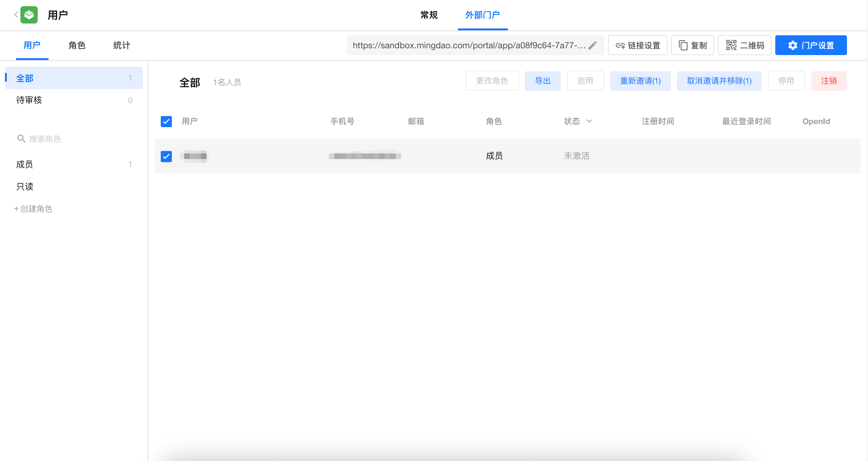Deselect the user row checkbox
The height and width of the screenshot is (461, 868).
tap(166, 156)
